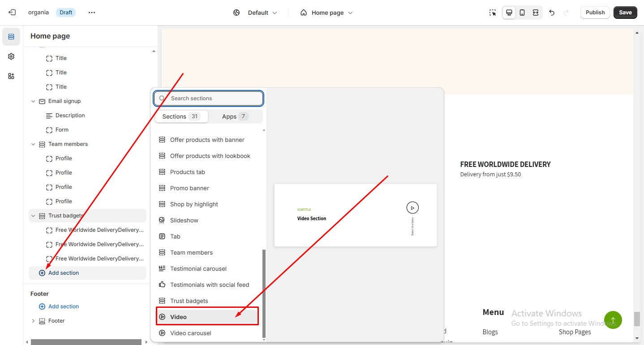
Task: Click the Search sections input field
Action: click(208, 98)
